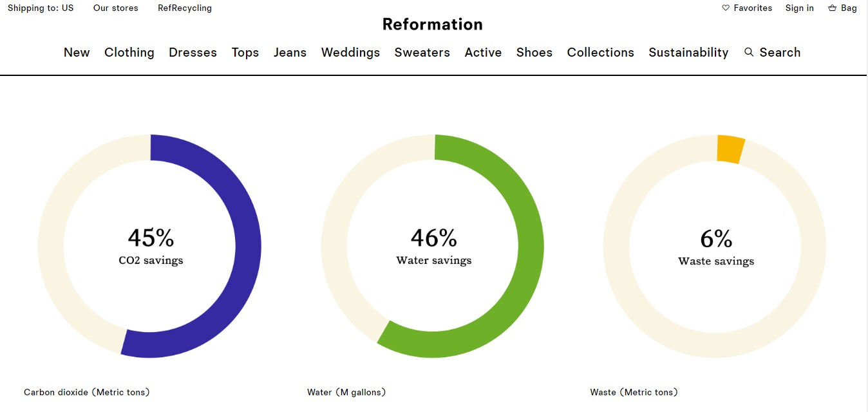Screen dimensions: 868x412
Task: Open the New menu item
Action: point(77,53)
